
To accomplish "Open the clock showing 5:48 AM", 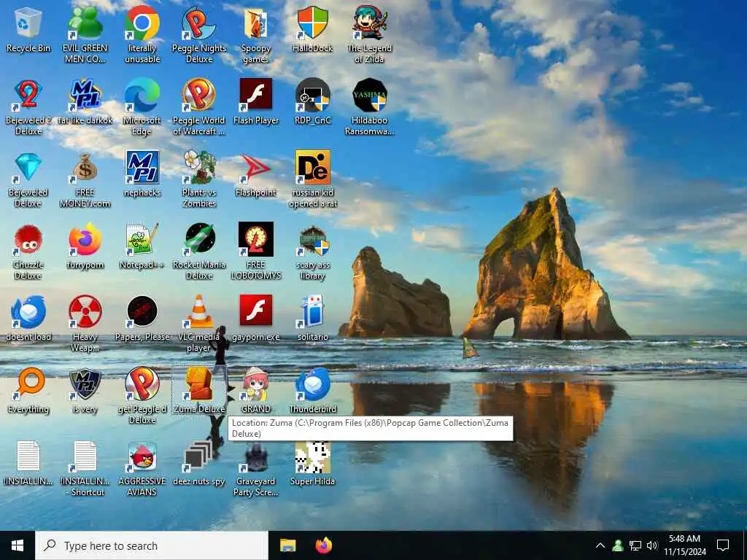I will [684, 545].
